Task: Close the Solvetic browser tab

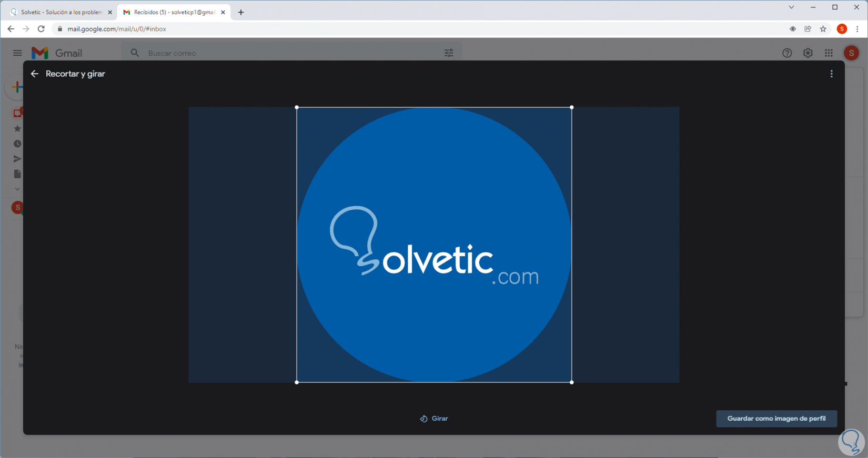Action: point(110,12)
